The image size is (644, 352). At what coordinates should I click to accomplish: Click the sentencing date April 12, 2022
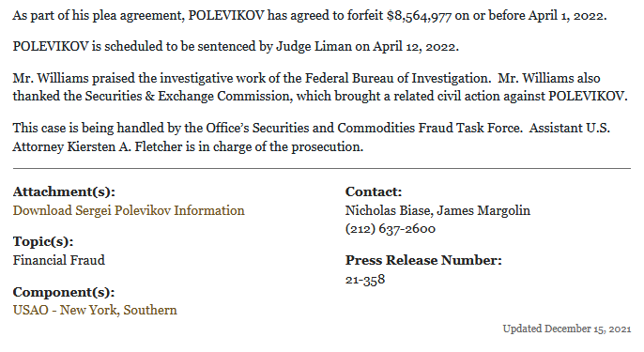pyautogui.click(x=414, y=47)
